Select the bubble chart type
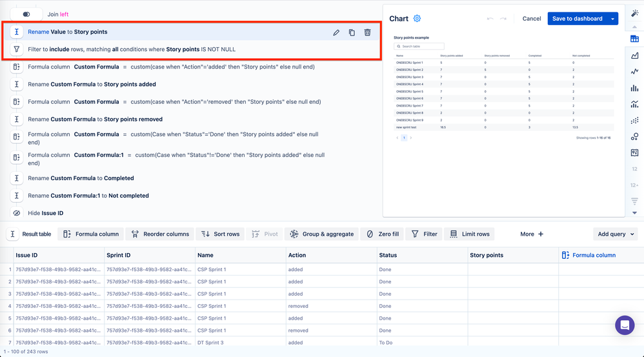This screenshot has height=357, width=644. point(634,136)
